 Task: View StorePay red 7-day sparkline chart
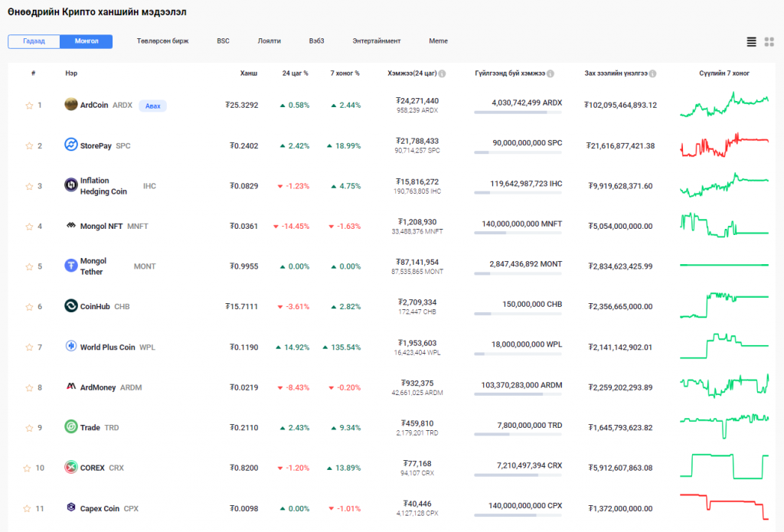724,145
